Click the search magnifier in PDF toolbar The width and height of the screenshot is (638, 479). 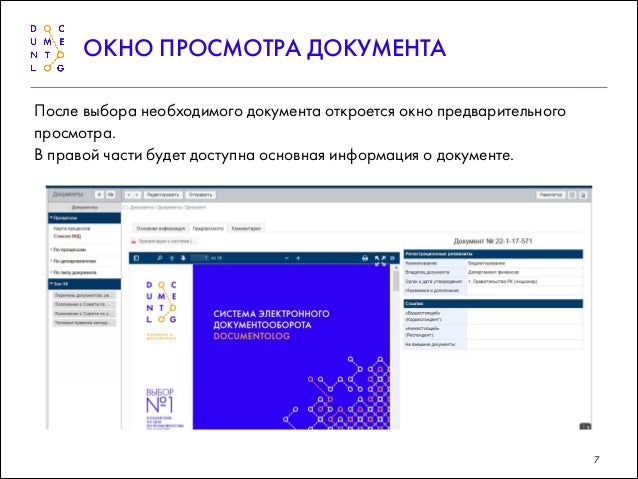[x=160, y=258]
